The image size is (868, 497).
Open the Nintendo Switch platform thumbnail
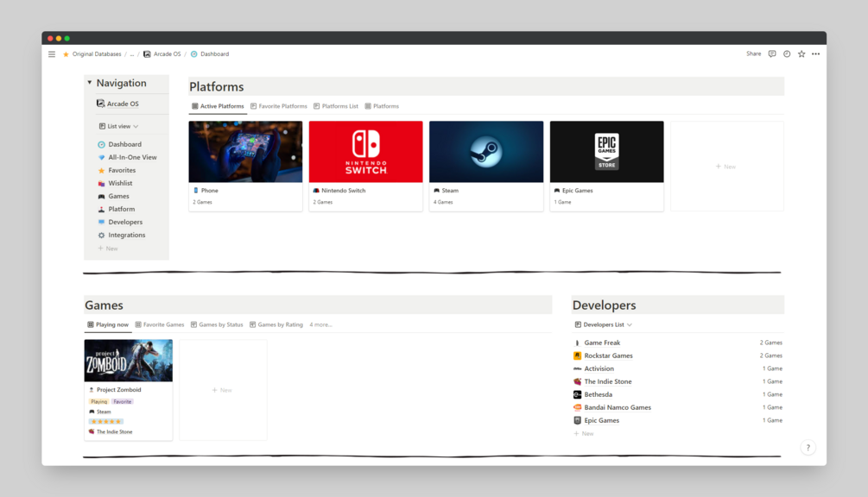click(366, 152)
